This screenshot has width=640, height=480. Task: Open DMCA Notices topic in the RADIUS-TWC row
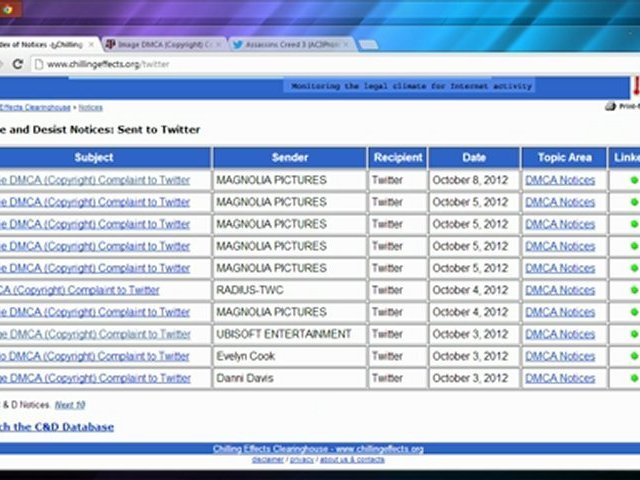560,290
